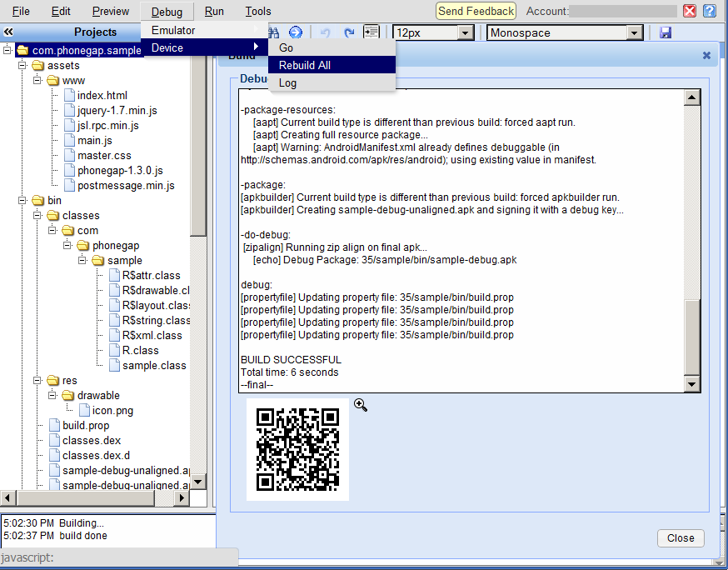Select sample.class in the tree
The height and width of the screenshot is (570, 728).
(154, 366)
